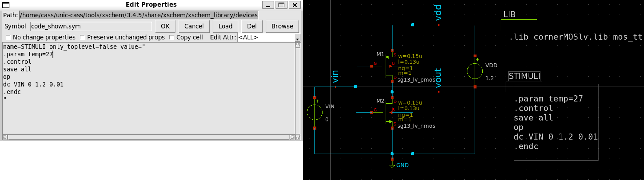Screen dimensions: 644x180
Task: Click the horizontal scrollbar track
Action: [148, 137]
